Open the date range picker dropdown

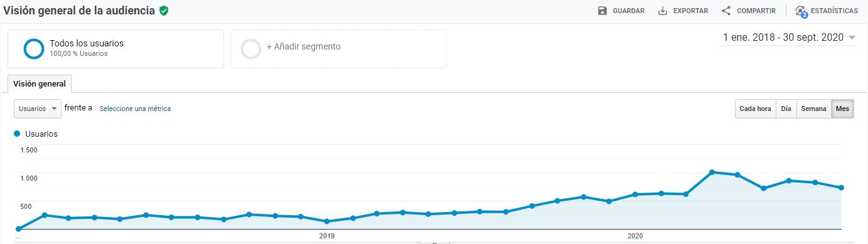pyautogui.click(x=789, y=38)
